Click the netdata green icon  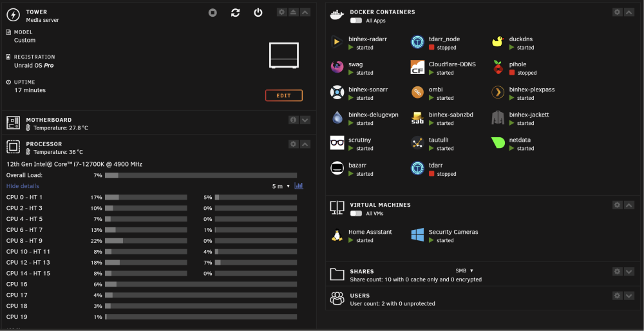[498, 142]
